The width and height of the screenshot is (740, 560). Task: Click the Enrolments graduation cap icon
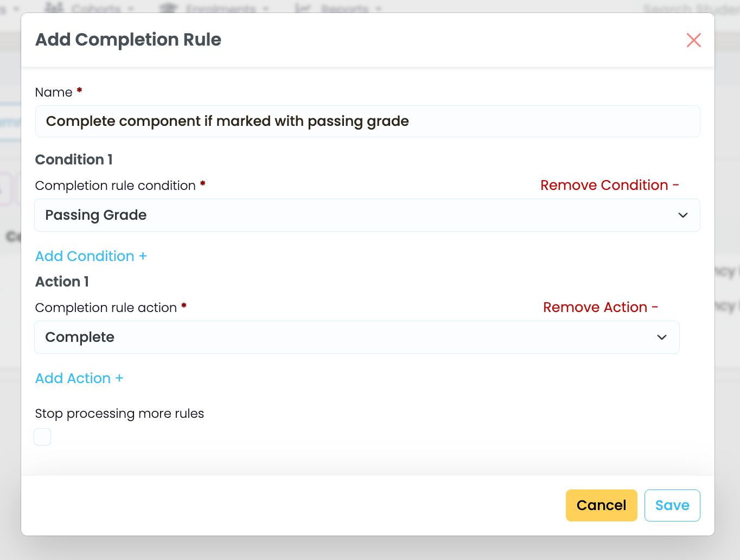tap(169, 8)
